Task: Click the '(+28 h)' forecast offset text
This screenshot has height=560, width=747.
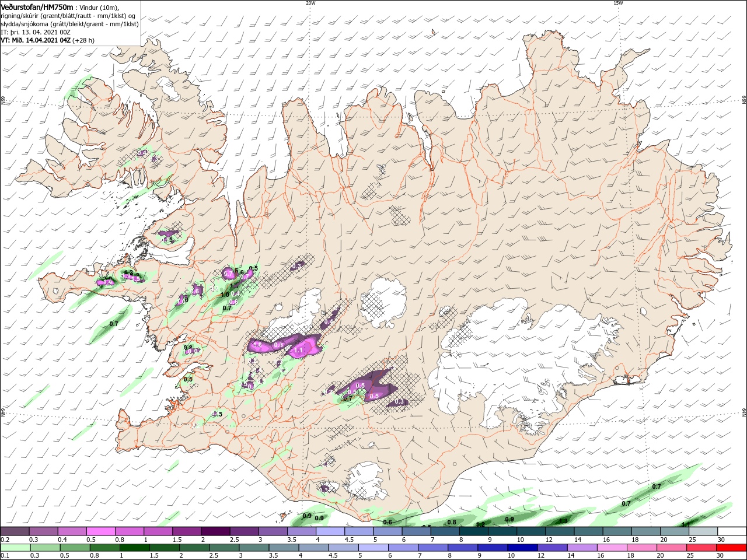Action: (x=84, y=40)
